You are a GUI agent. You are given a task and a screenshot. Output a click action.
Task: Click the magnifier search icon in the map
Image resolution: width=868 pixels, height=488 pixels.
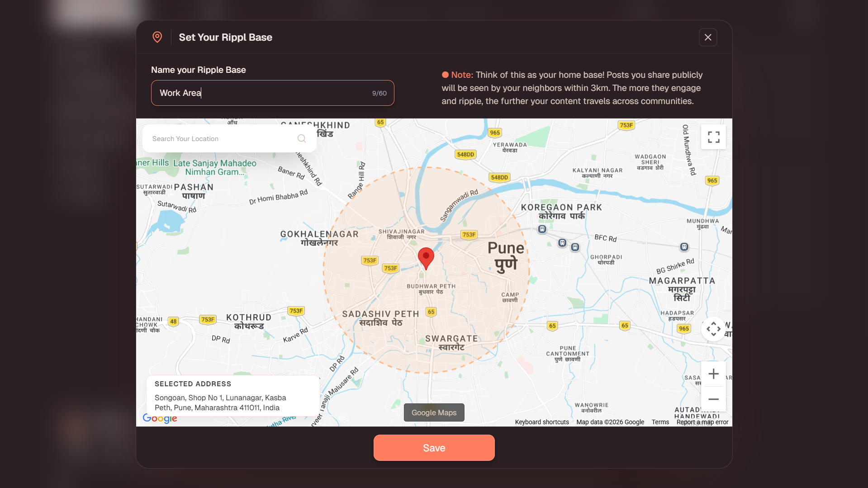pyautogui.click(x=302, y=138)
